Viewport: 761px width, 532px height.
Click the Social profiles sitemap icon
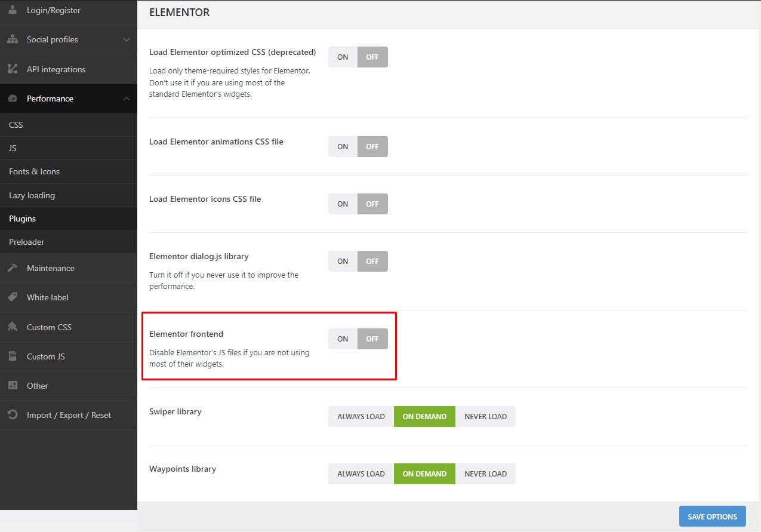[x=13, y=39]
